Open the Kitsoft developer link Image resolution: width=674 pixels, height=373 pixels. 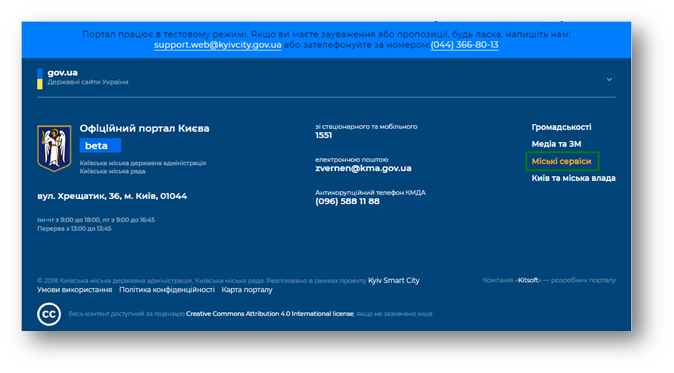(528, 280)
